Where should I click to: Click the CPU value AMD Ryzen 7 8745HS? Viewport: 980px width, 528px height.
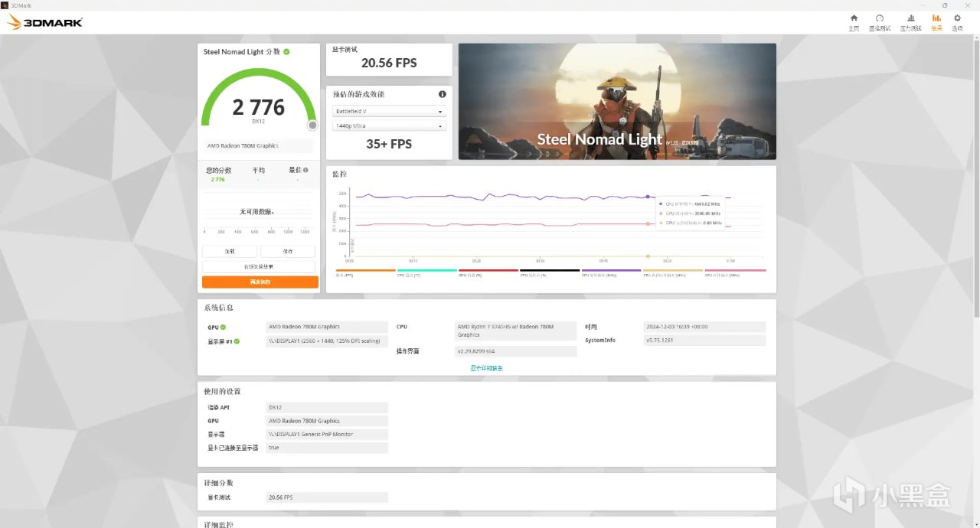coord(516,331)
